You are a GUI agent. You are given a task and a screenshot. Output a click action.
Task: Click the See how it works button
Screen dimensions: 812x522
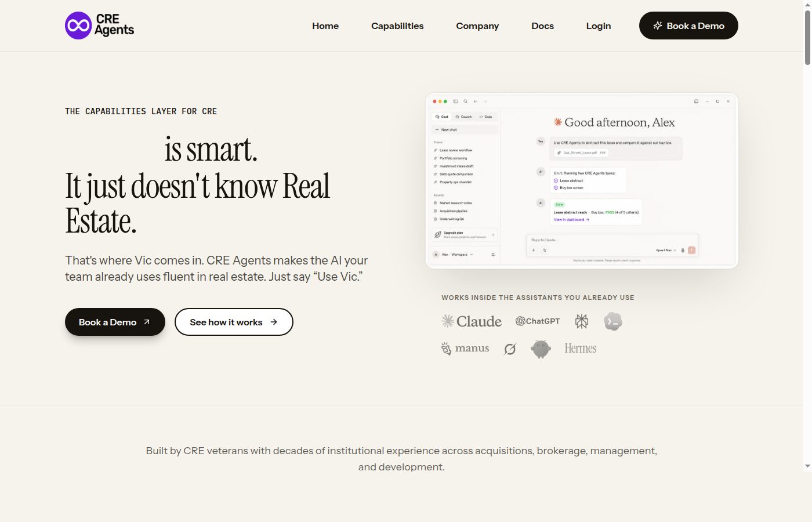(x=234, y=322)
